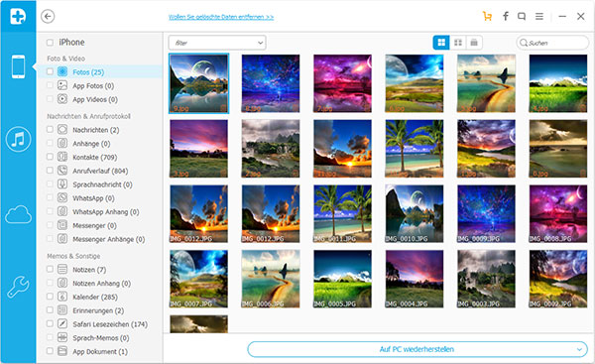Open the wrench tools section
595x364 pixels.
pos(18,287)
